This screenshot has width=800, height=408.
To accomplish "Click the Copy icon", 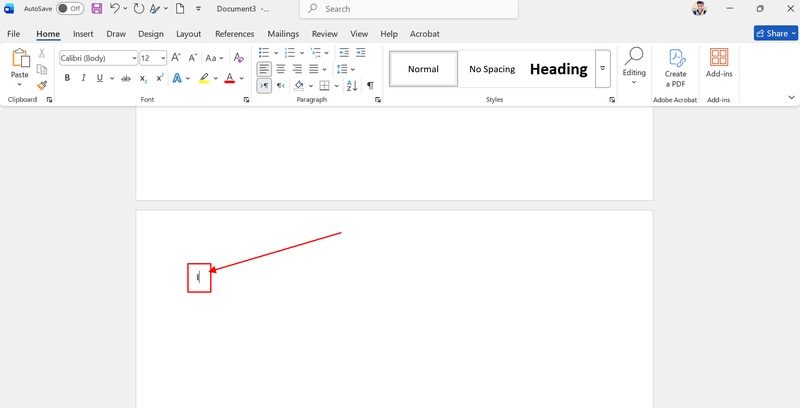I will (x=42, y=69).
